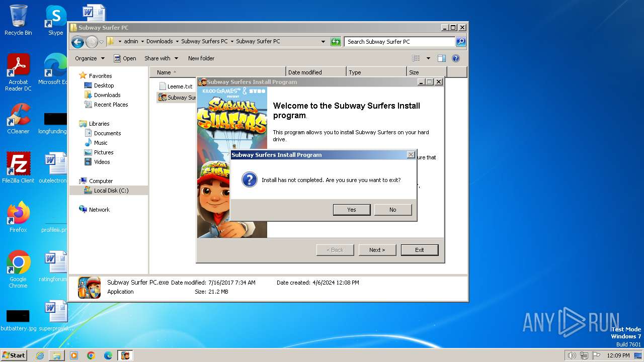This screenshot has height=362, width=644.
Task: Expand the More options view dropdown arrow
Action: point(428,58)
